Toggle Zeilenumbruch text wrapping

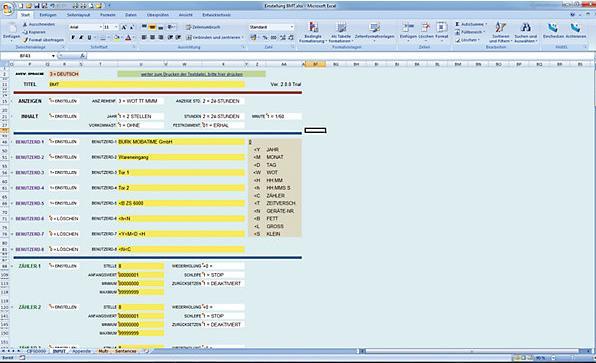202,27
